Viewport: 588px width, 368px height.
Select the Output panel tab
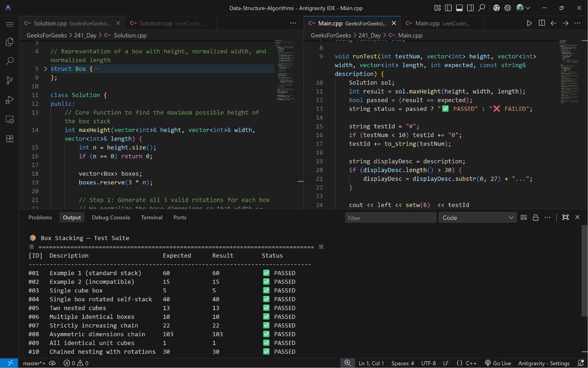pos(72,217)
